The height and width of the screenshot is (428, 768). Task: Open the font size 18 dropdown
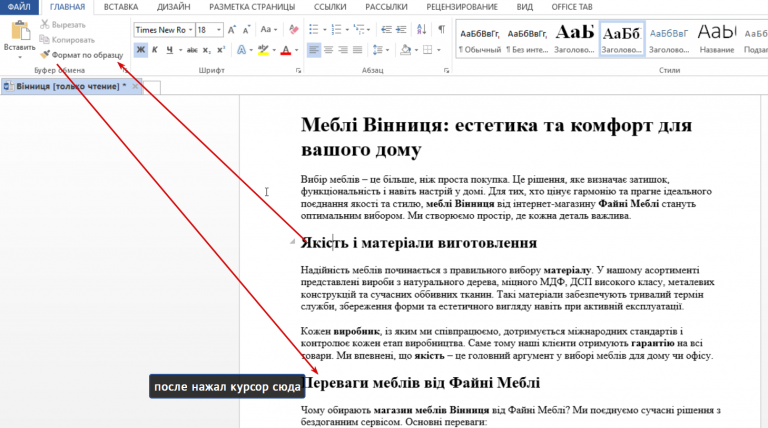coord(218,30)
